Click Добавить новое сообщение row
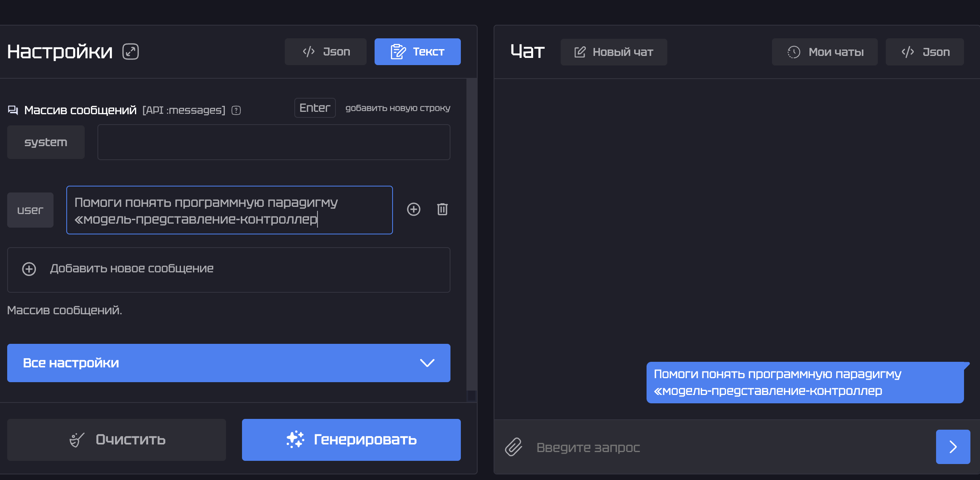The height and width of the screenshot is (480, 980). [228, 270]
